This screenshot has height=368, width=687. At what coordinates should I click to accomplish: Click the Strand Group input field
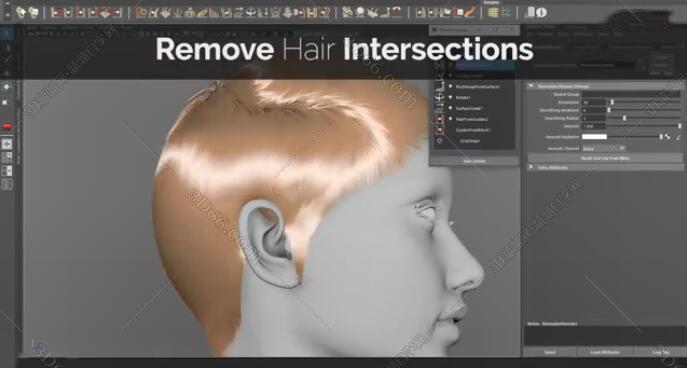pyautogui.click(x=630, y=94)
